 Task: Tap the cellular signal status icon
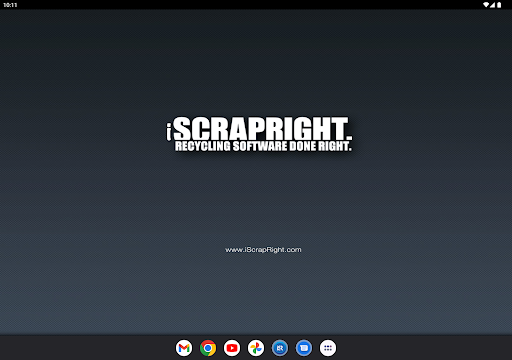tap(492, 5)
